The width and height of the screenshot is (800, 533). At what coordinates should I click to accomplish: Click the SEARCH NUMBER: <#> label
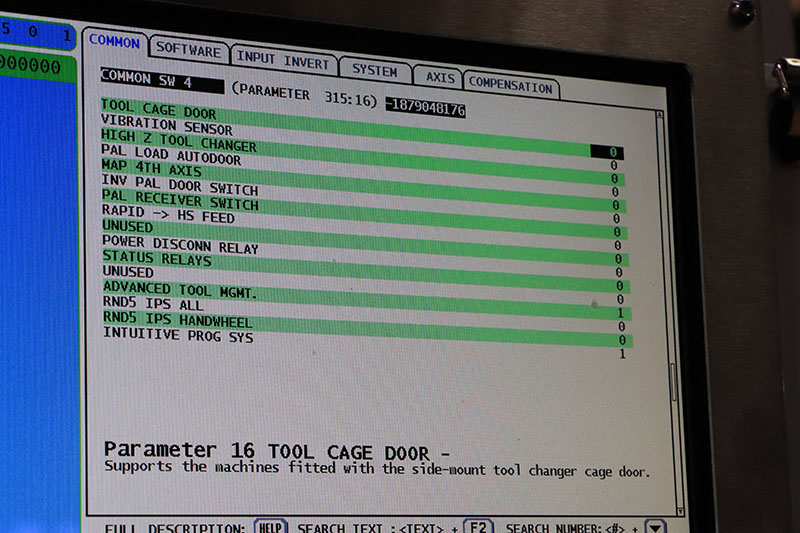565,528
